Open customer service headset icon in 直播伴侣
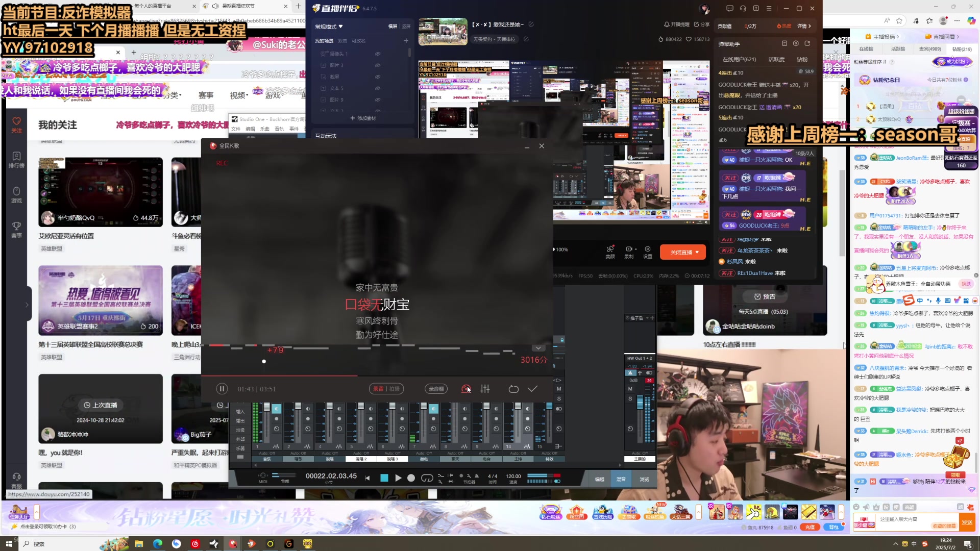This screenshot has width=980, height=551. tap(743, 8)
